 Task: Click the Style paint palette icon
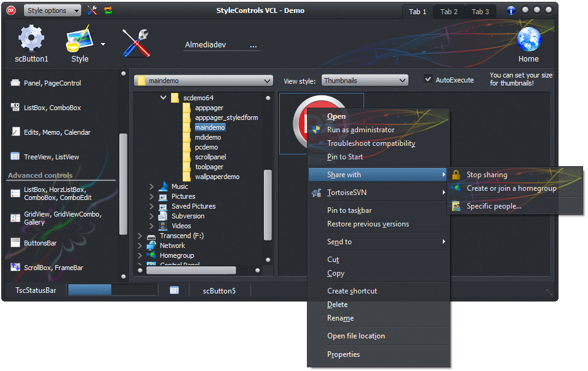click(79, 39)
